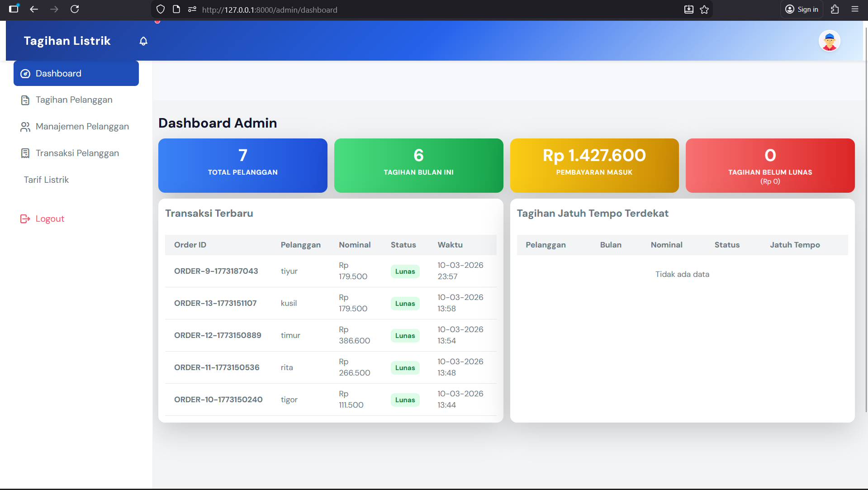Open the Tarif Listrik menu
868x490 pixels.
click(x=76, y=180)
